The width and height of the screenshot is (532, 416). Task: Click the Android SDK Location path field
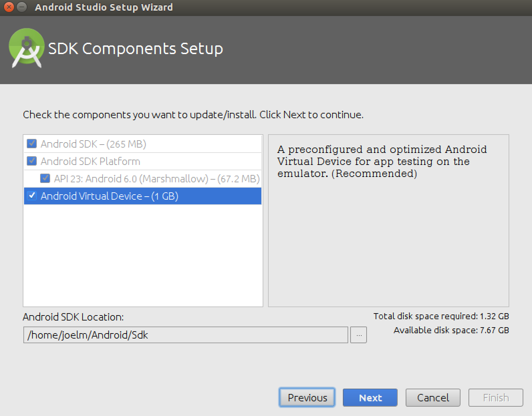pyautogui.click(x=185, y=335)
